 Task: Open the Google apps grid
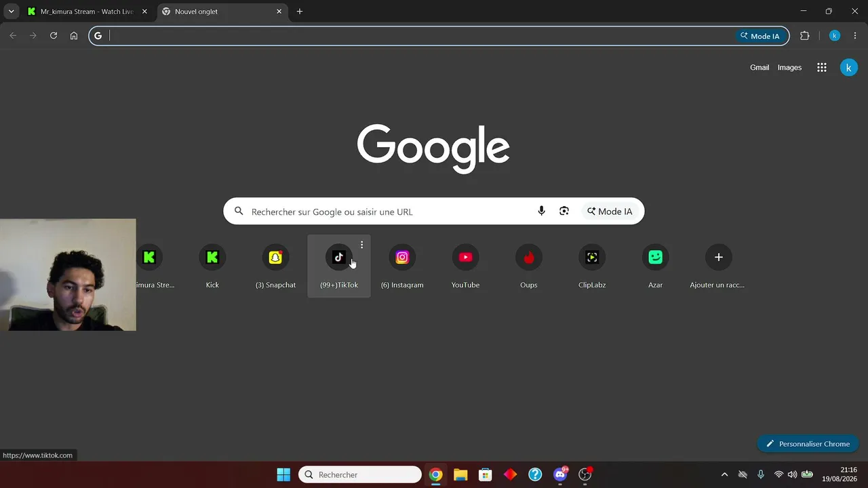pos(822,68)
